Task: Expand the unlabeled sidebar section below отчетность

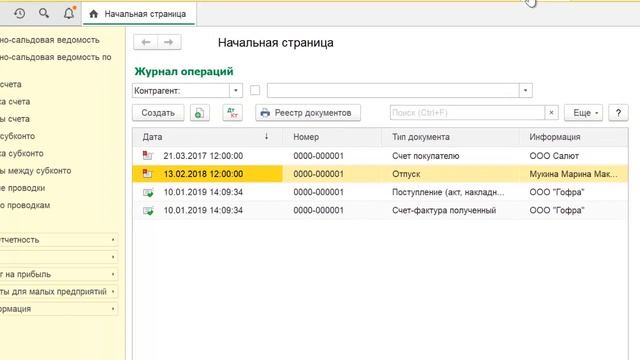Action: click(x=59, y=257)
